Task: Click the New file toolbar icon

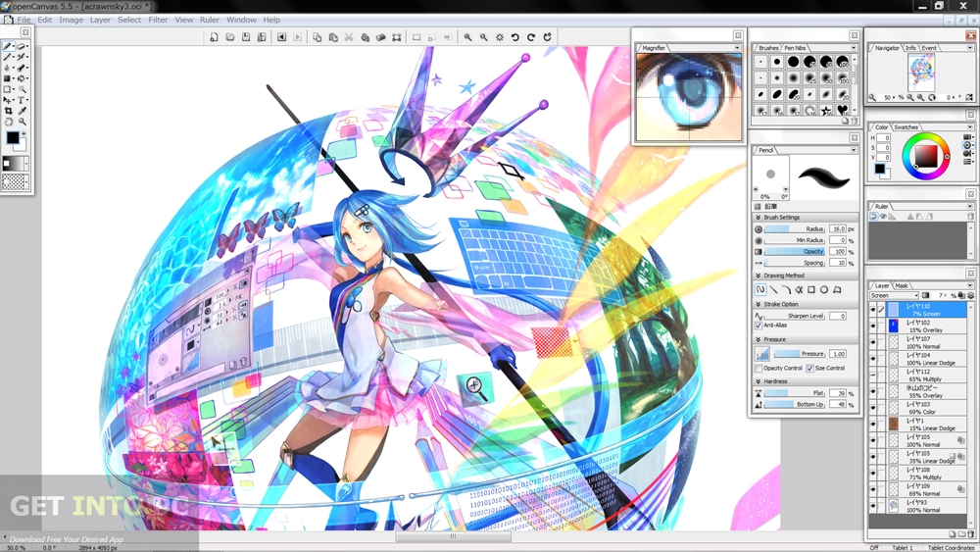Action: [x=214, y=37]
